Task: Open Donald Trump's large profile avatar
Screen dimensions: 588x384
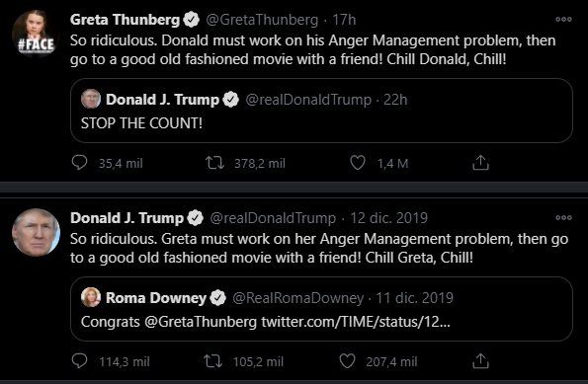Action: point(36,232)
